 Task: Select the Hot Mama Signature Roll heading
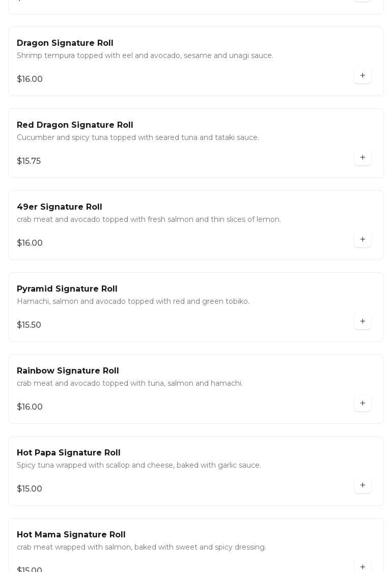coord(71,535)
